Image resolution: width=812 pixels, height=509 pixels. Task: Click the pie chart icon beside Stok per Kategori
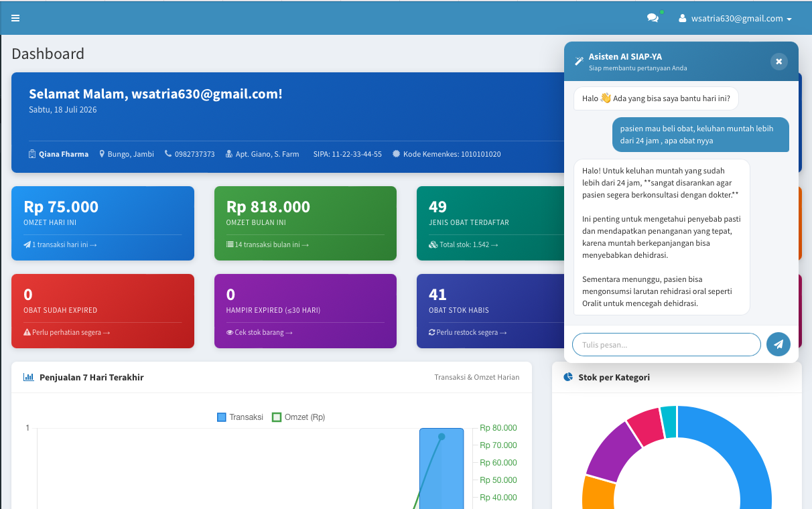568,377
